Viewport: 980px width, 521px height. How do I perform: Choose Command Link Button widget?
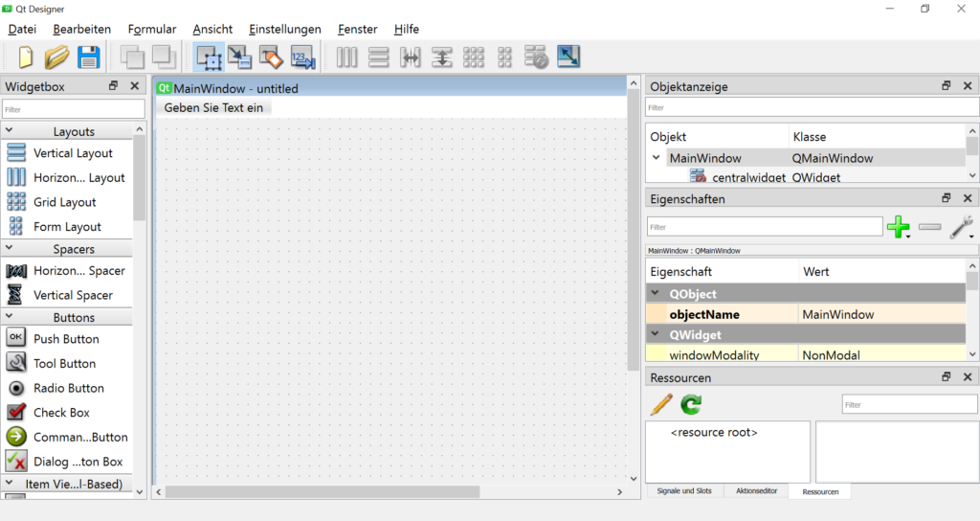pyautogui.click(x=66, y=437)
